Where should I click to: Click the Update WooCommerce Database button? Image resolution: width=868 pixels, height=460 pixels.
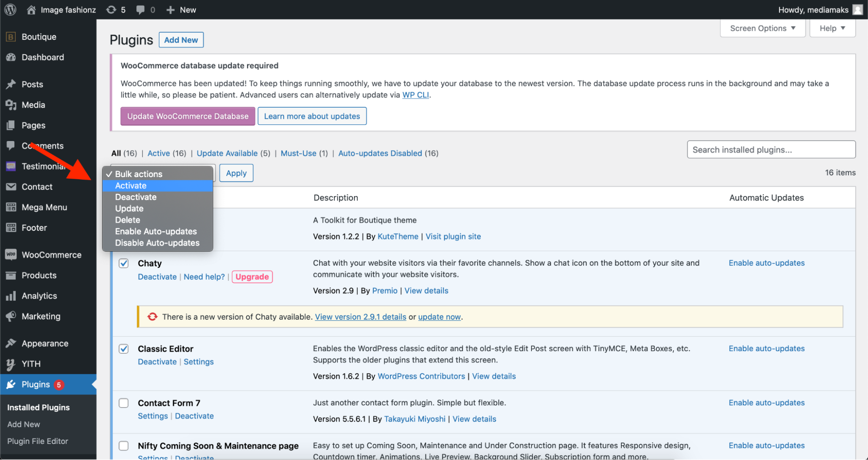click(x=188, y=116)
